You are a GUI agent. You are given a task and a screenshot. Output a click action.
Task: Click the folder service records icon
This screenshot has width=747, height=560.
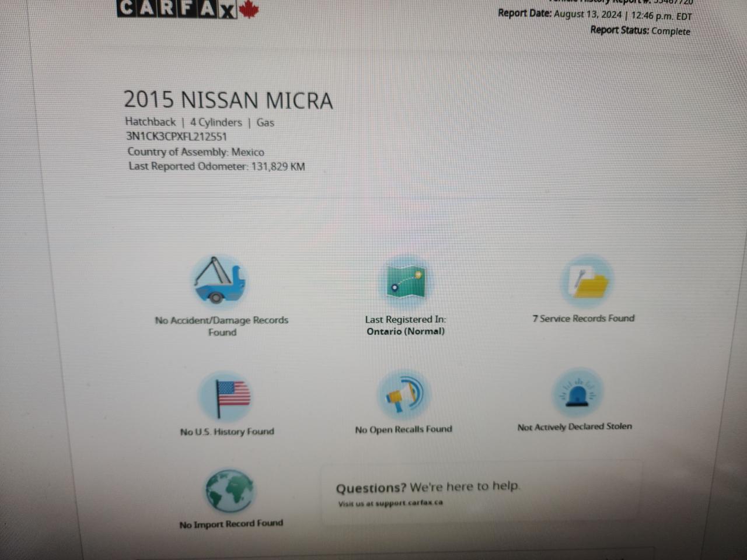(x=587, y=282)
